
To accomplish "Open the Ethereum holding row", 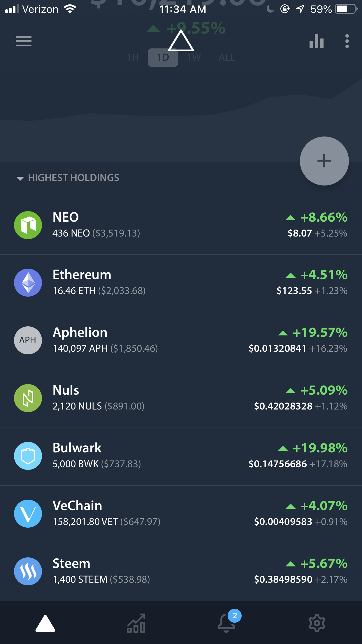I will [x=181, y=283].
